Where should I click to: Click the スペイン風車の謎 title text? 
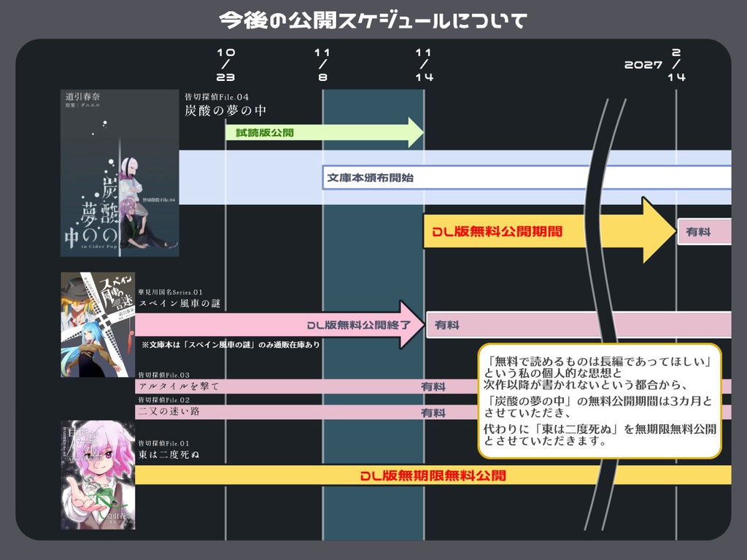tap(179, 303)
